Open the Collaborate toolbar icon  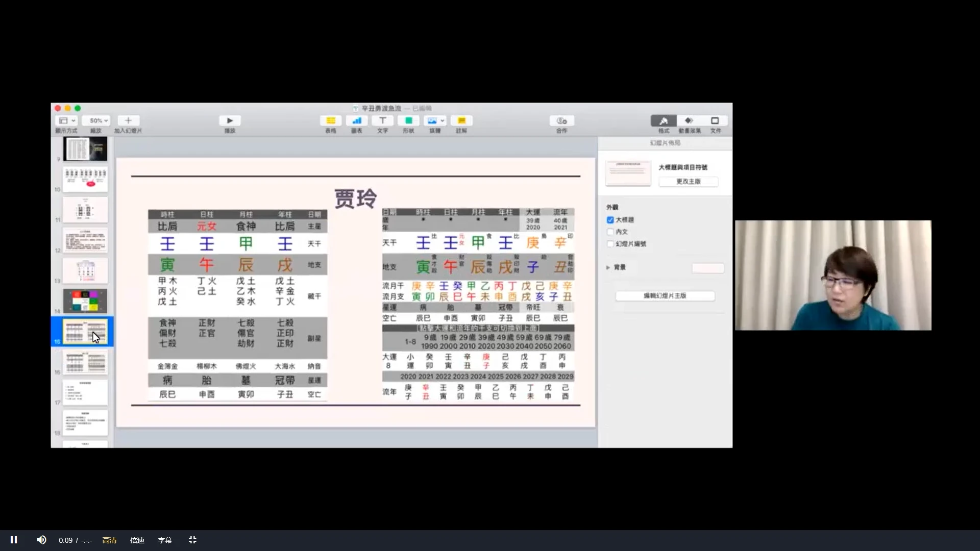click(x=561, y=121)
